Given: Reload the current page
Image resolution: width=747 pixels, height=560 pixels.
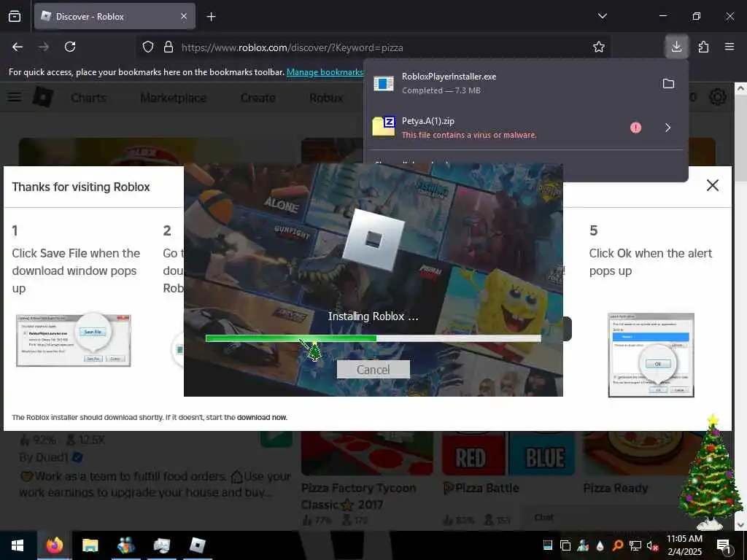Looking at the screenshot, I should [x=70, y=47].
